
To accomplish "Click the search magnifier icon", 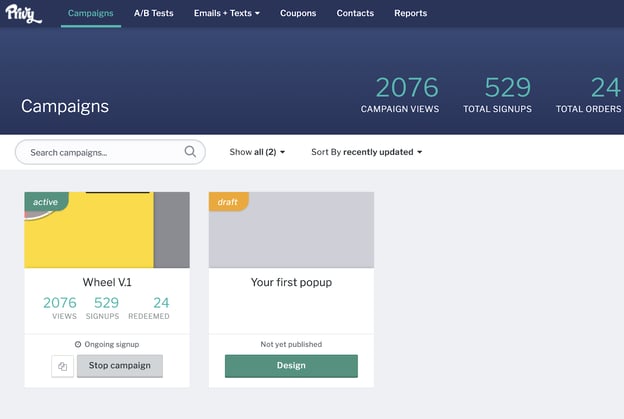I will pos(190,152).
